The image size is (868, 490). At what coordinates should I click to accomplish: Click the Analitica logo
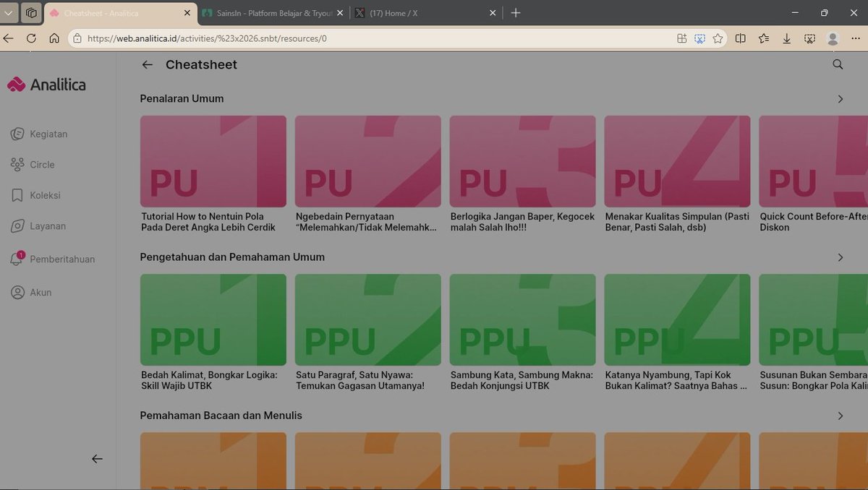pos(46,85)
